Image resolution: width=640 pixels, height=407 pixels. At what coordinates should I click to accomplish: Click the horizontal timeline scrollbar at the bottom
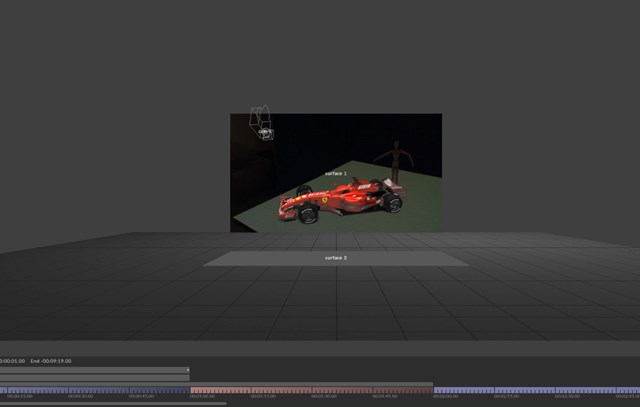[x=113, y=404]
